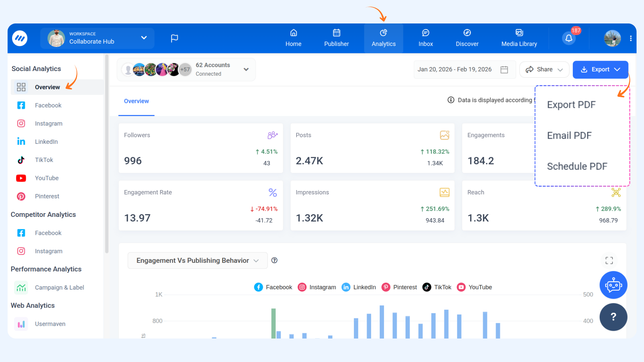Click the flag icon in header
The image size is (644, 362).
(174, 38)
